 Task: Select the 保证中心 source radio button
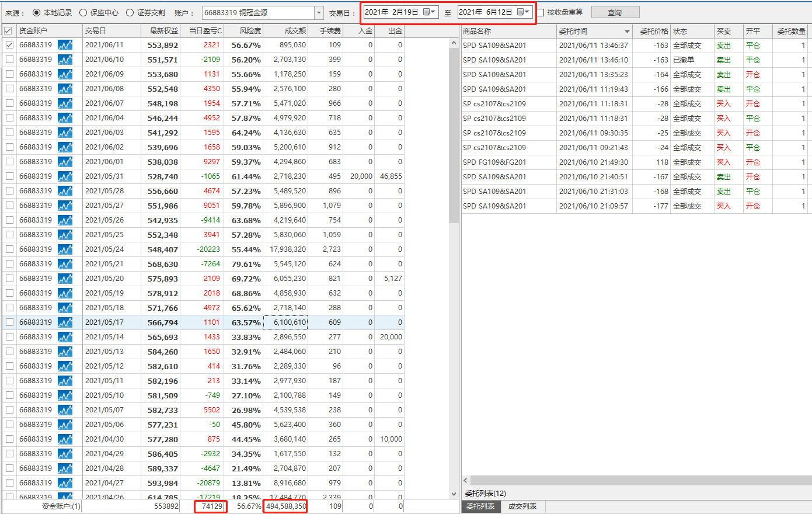click(x=83, y=13)
